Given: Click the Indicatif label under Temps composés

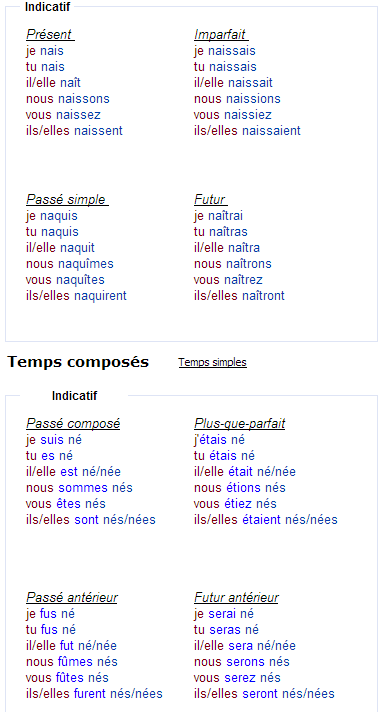Looking at the screenshot, I should (74, 396).
